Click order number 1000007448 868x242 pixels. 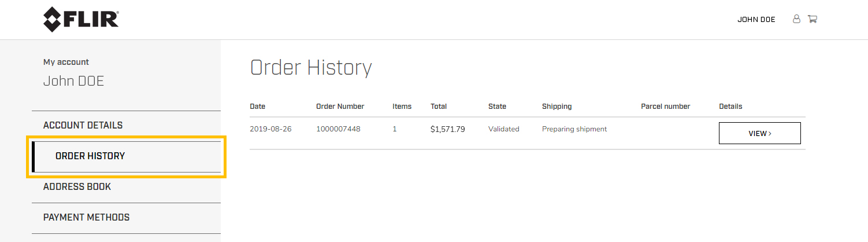click(338, 129)
